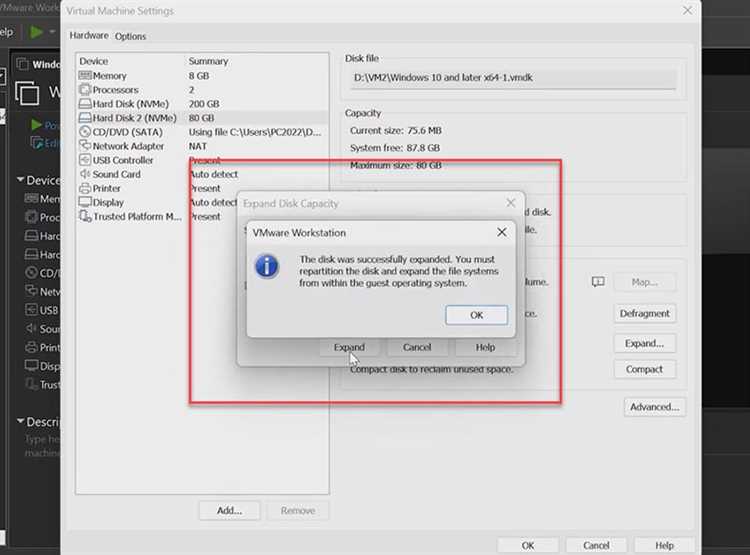Click the 'Current size: 75.6 MB' text

click(396, 131)
